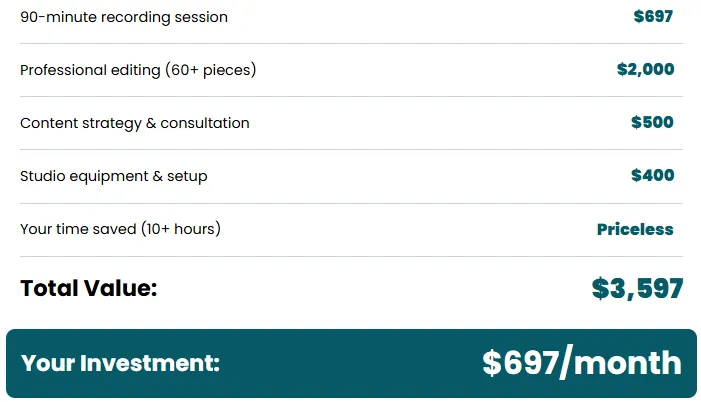Click the bold 'Total Value:' heading
The width and height of the screenshot is (701, 402).
[89, 289]
